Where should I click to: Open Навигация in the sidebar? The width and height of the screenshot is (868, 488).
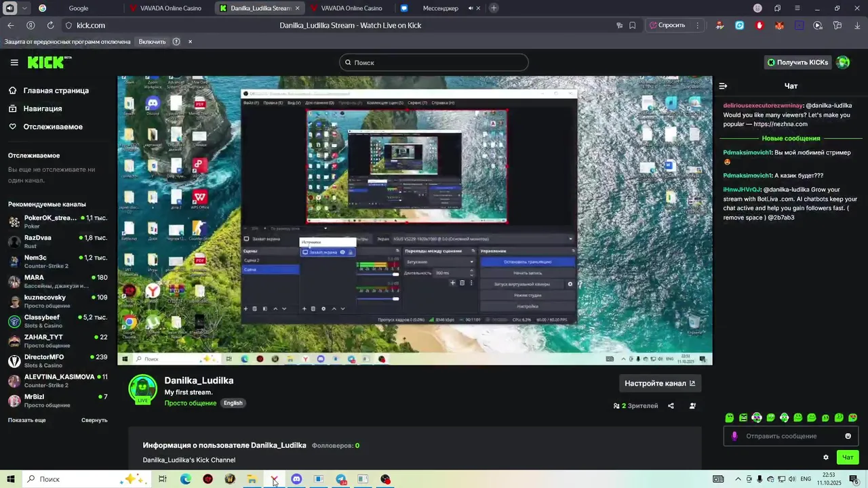pyautogui.click(x=42, y=108)
